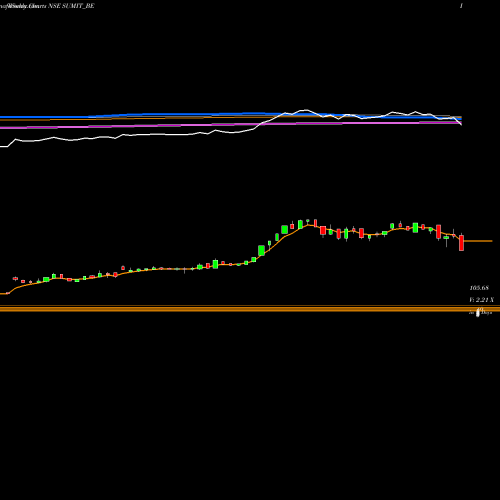Click the 165.68 price value label

479,288
